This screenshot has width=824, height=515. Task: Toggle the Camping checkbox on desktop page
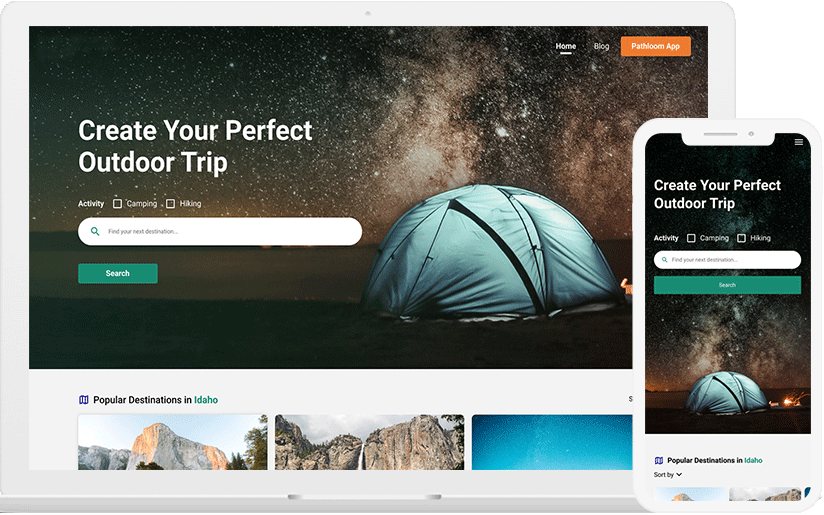117,203
